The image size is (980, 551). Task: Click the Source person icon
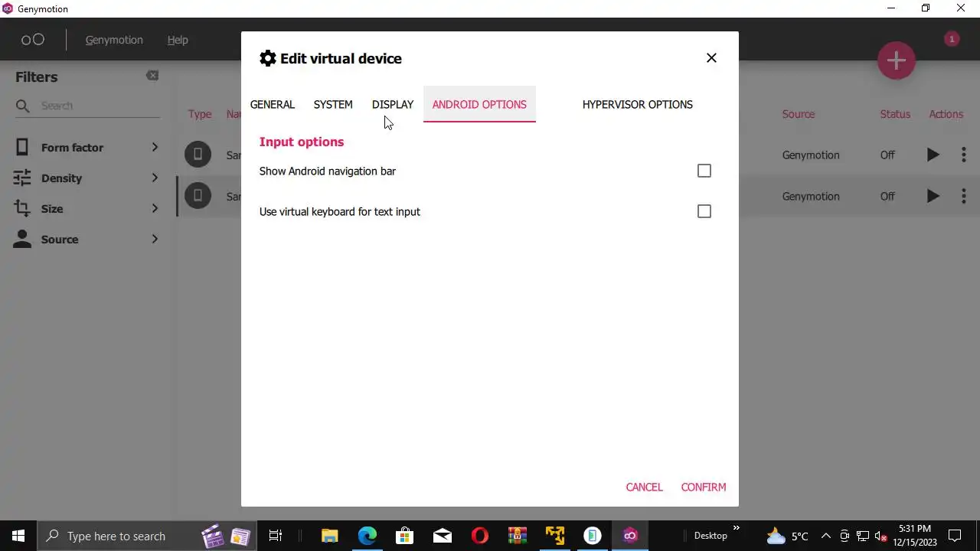pyautogui.click(x=22, y=239)
